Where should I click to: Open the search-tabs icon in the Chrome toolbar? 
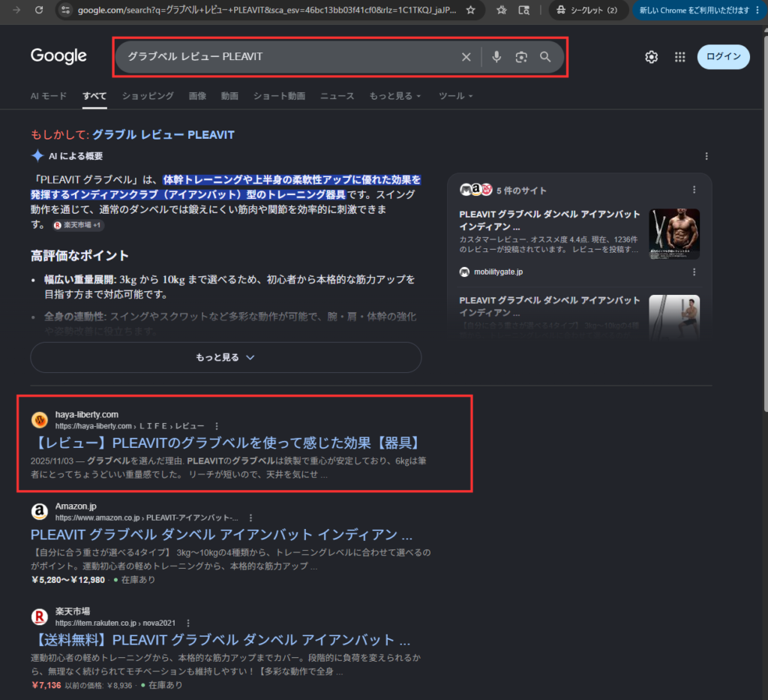[x=523, y=10]
